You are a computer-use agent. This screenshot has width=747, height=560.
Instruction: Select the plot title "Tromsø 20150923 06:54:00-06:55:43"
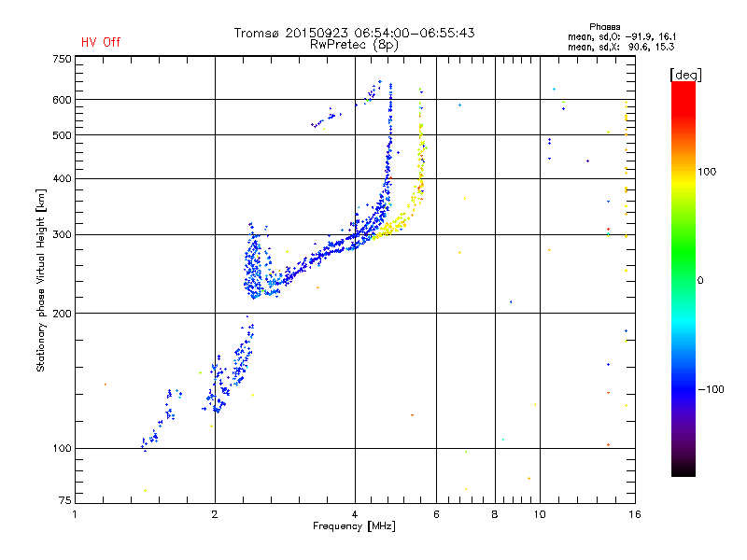[354, 33]
